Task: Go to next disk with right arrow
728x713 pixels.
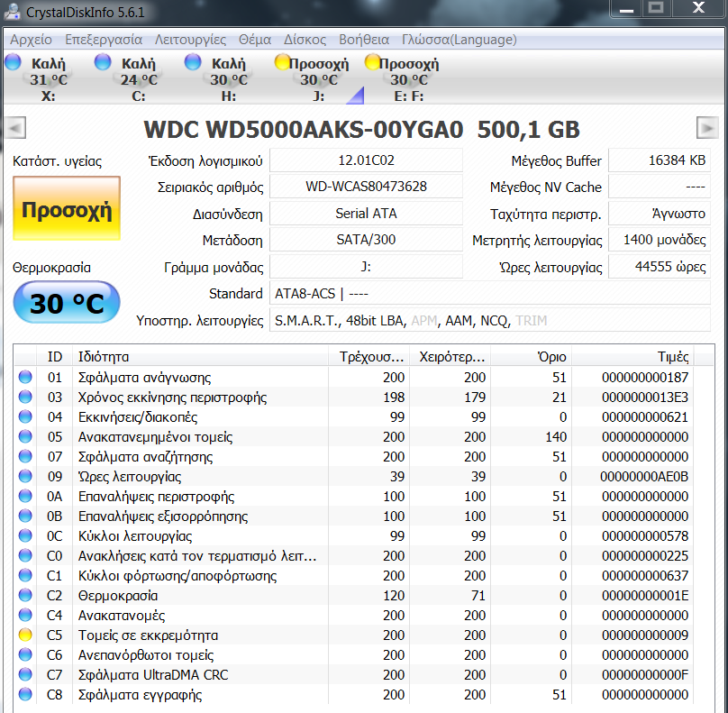Action: (707, 128)
